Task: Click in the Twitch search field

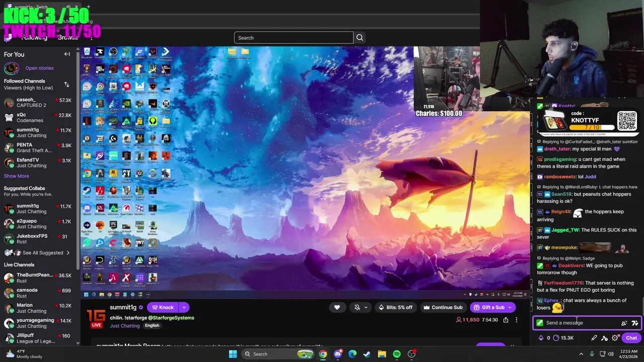Action: coord(294,38)
